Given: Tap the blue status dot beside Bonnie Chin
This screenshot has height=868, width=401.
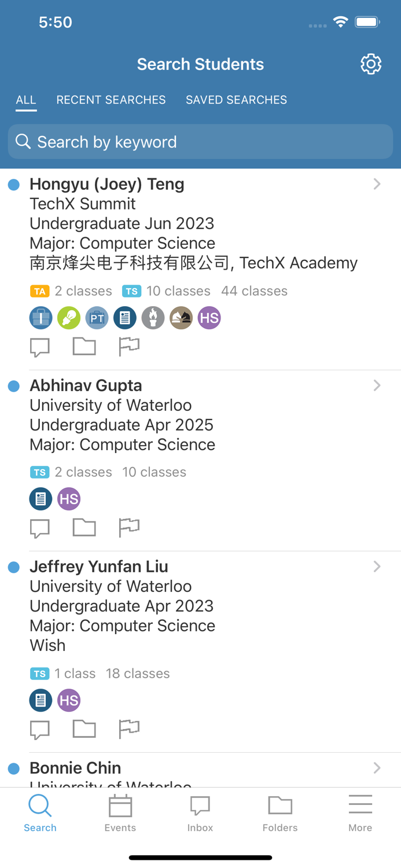Looking at the screenshot, I should coord(13,768).
